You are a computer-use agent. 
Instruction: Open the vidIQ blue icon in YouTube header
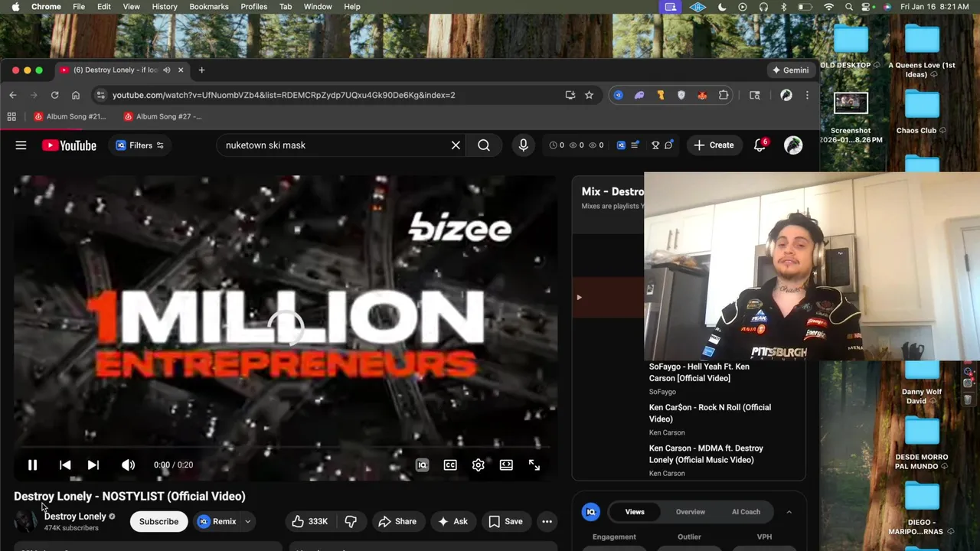(x=621, y=145)
